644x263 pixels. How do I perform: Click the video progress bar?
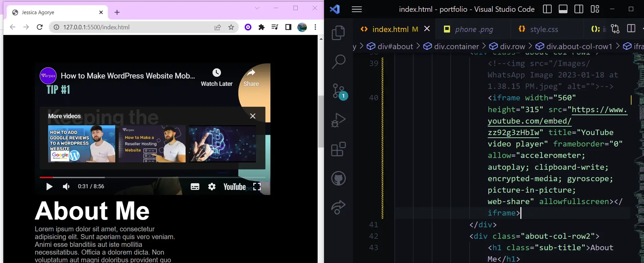152,177
